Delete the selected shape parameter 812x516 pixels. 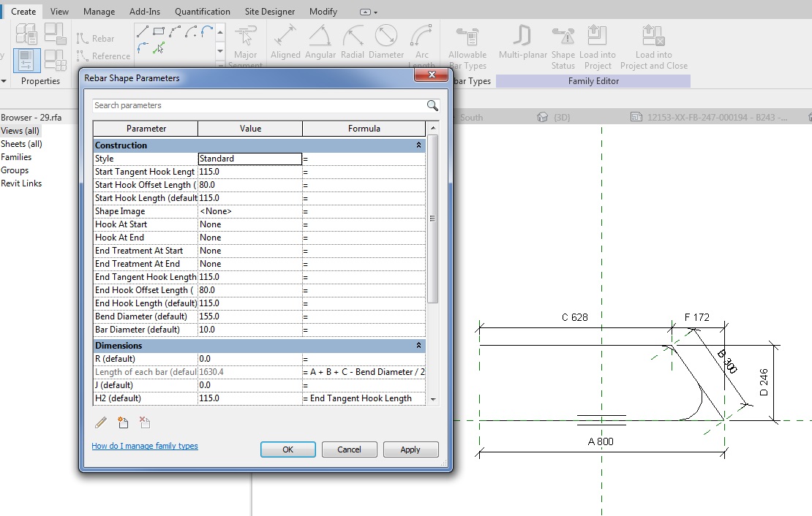(x=143, y=422)
